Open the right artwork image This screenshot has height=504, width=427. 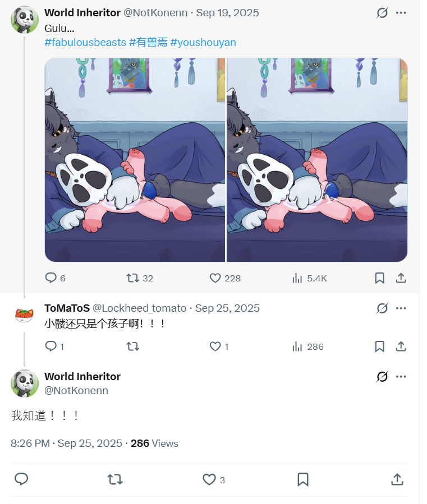point(317,160)
